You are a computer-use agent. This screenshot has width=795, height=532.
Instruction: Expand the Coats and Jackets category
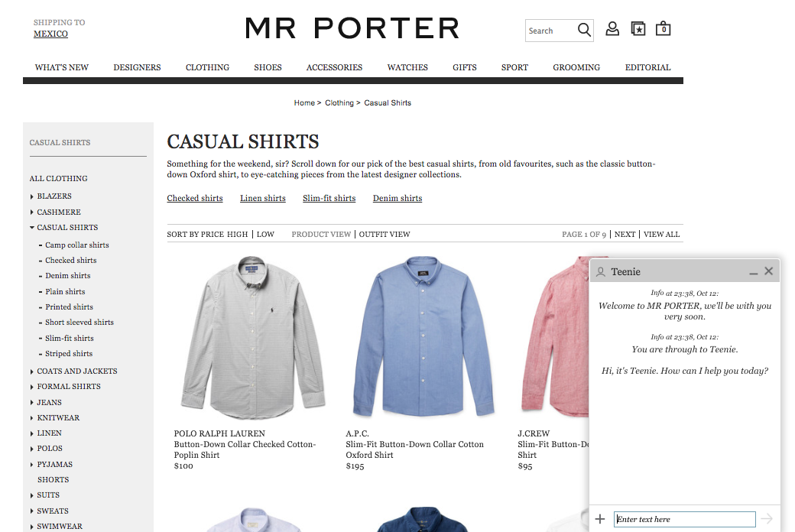[x=32, y=371]
